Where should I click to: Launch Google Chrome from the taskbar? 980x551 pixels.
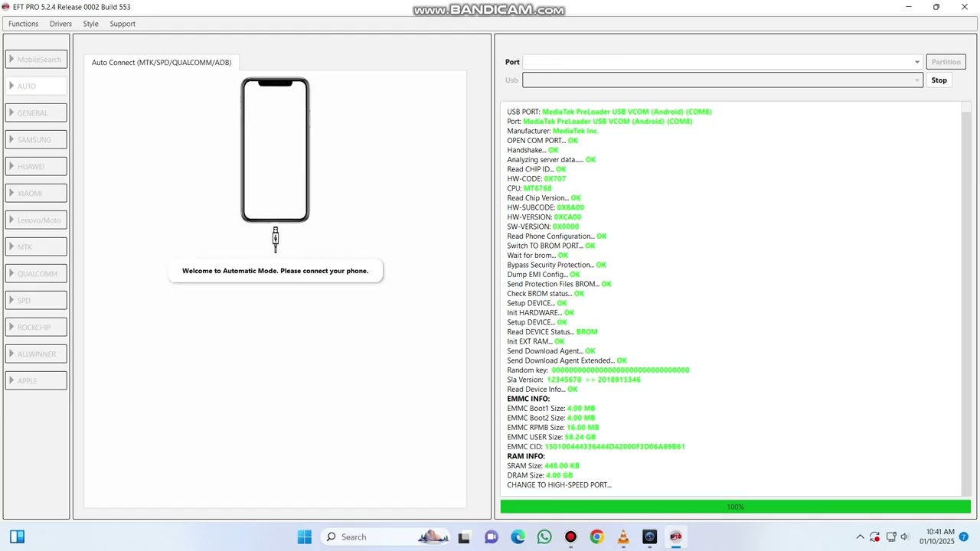click(597, 537)
